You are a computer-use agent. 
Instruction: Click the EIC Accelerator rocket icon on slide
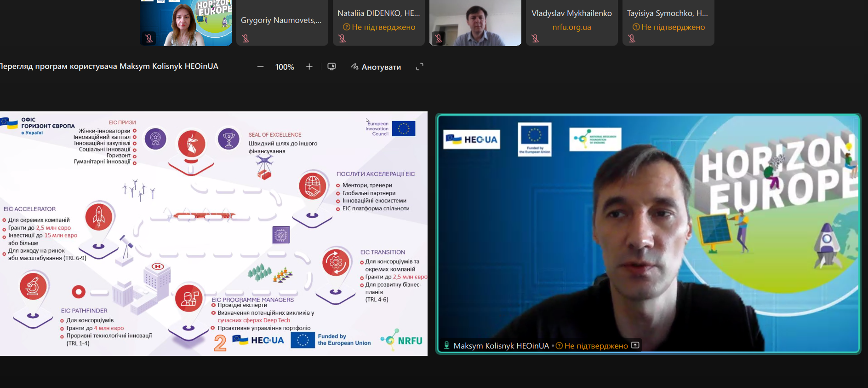click(x=99, y=217)
